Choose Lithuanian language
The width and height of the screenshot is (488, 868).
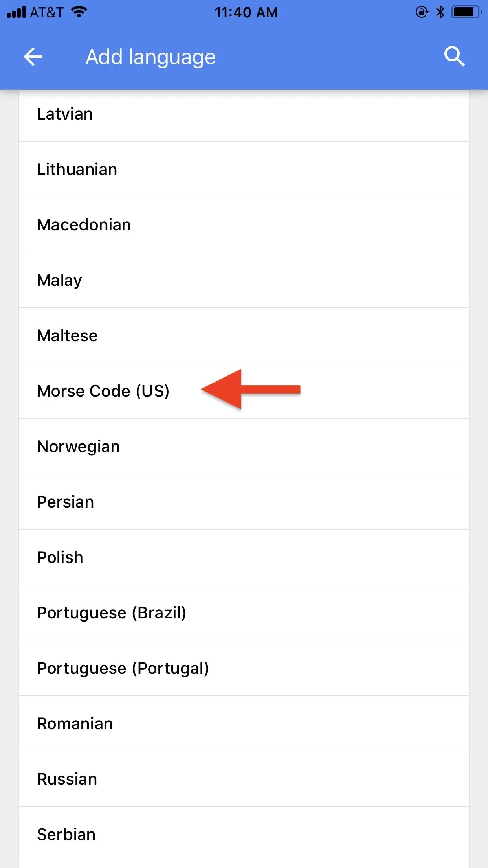(x=244, y=169)
